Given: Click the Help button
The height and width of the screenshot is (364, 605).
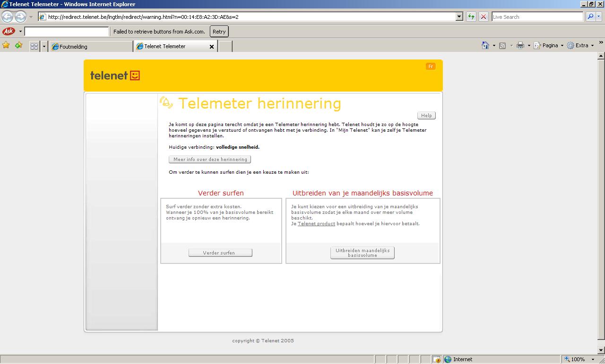Looking at the screenshot, I should [x=426, y=116].
